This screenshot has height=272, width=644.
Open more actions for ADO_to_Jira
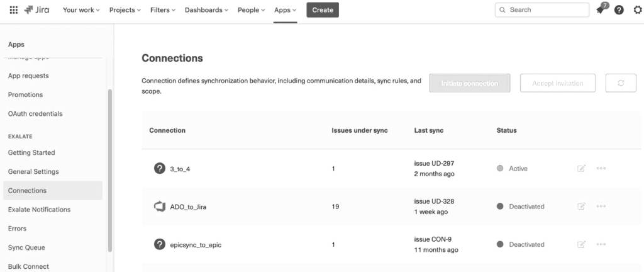601,207
